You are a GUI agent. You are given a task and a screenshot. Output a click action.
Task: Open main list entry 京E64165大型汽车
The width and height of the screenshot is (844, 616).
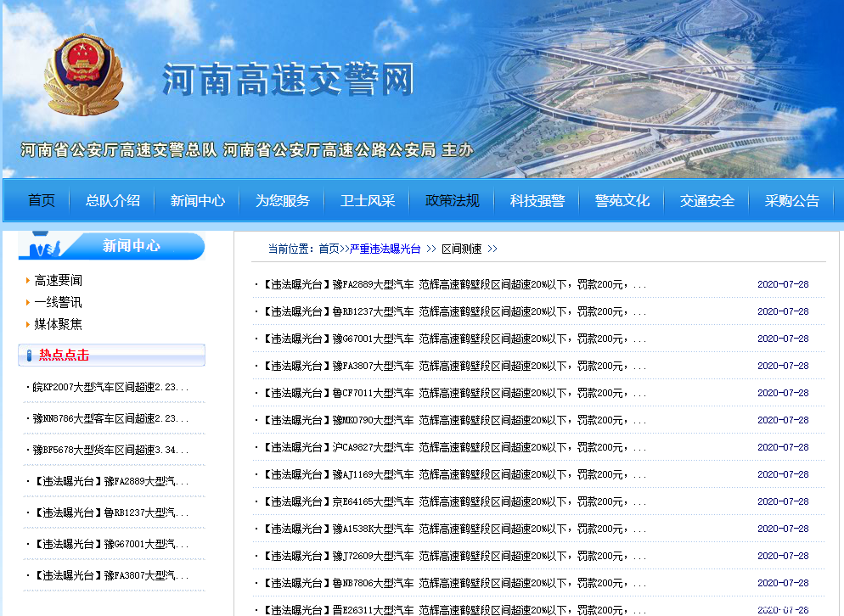point(453,502)
